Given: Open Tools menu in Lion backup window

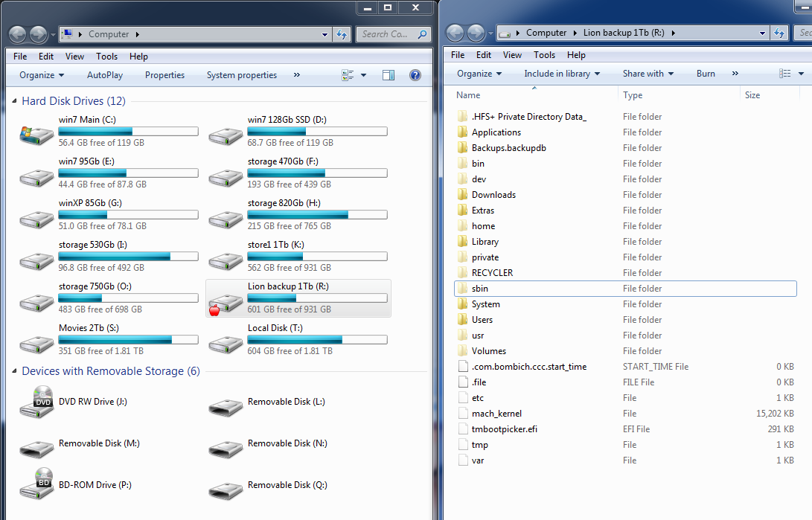Looking at the screenshot, I should [x=544, y=55].
